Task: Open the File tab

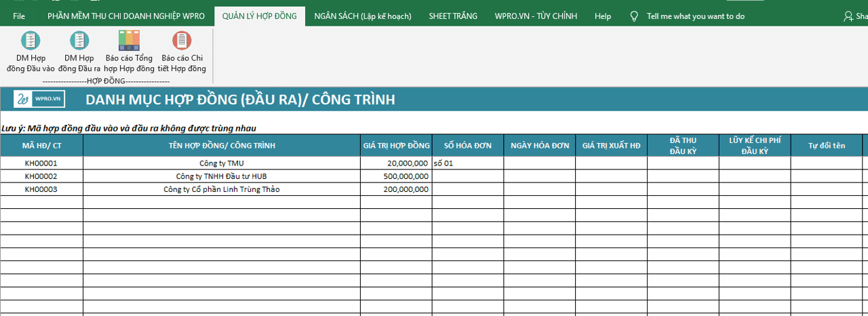Action: tap(19, 16)
